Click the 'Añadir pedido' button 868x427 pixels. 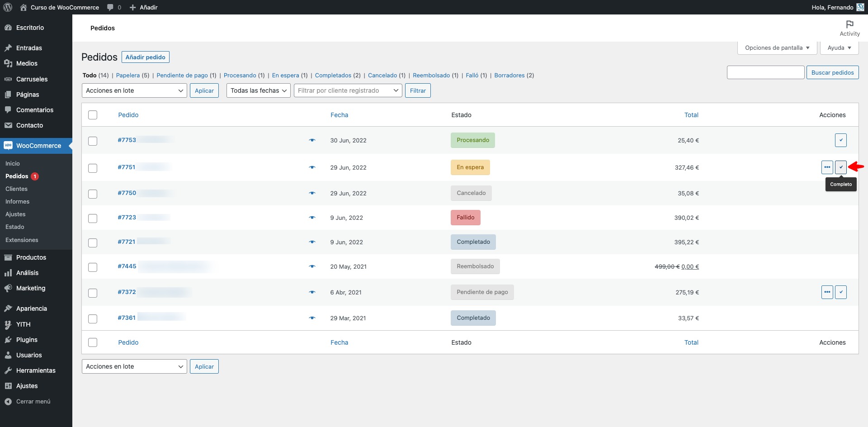146,57
